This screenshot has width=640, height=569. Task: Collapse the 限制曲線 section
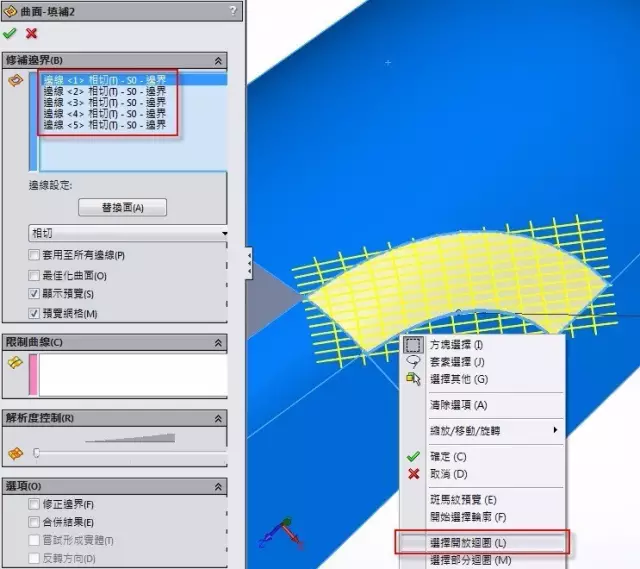[x=218, y=343]
